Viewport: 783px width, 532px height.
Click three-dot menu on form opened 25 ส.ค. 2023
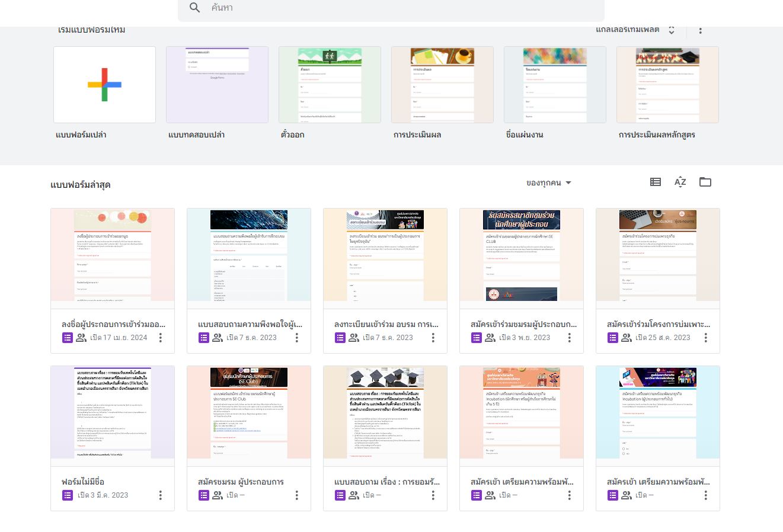(x=705, y=338)
